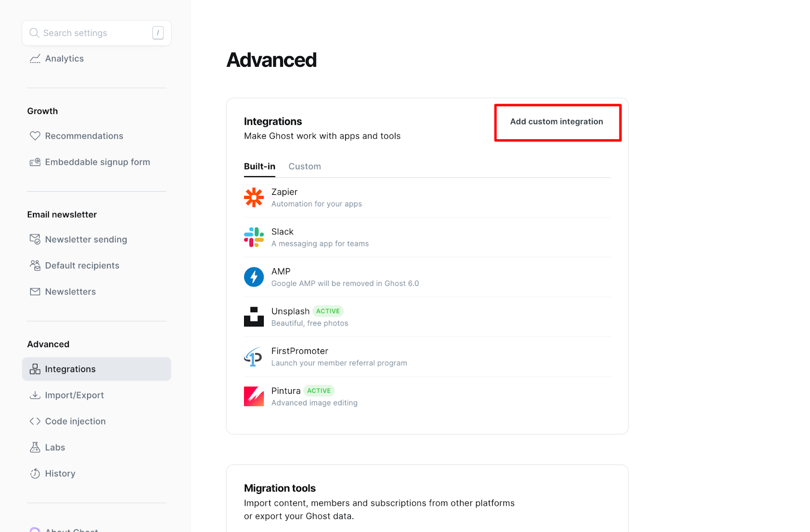Click Pintura ACTIVE status badge

319,391
